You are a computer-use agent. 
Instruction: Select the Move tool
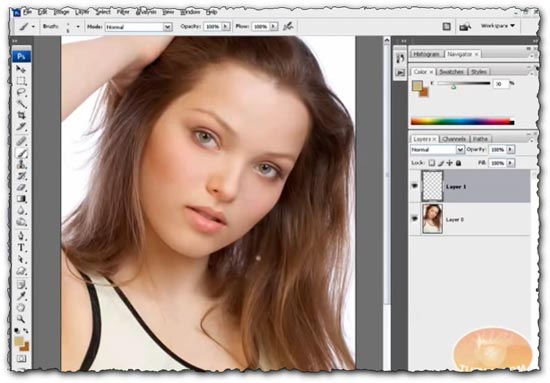click(x=21, y=69)
